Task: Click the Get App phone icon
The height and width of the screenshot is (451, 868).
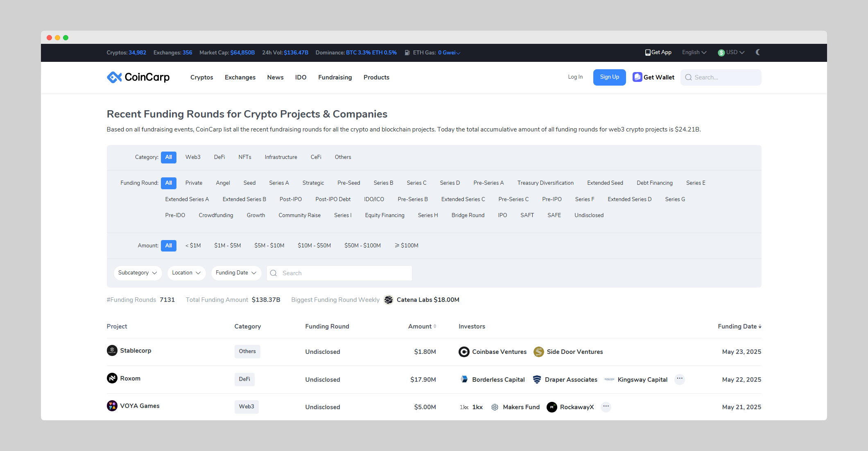Action: pos(648,52)
